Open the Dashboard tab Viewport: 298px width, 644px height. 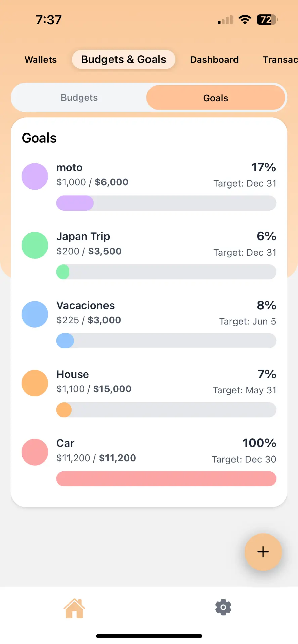point(214,60)
